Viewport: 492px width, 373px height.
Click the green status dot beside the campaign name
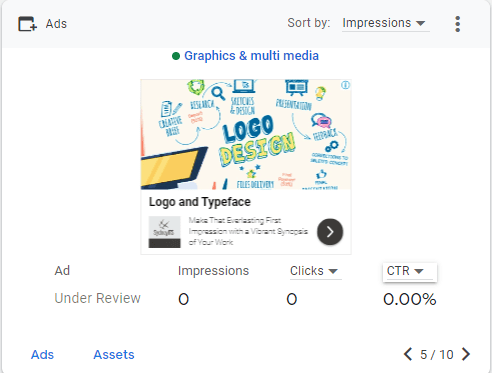[x=176, y=56]
